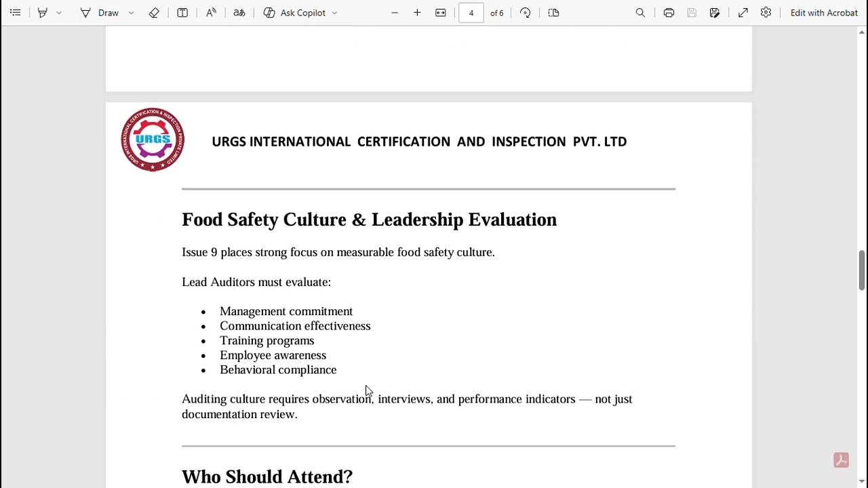Toggle fit to width
The image size is (868, 488).
441,13
